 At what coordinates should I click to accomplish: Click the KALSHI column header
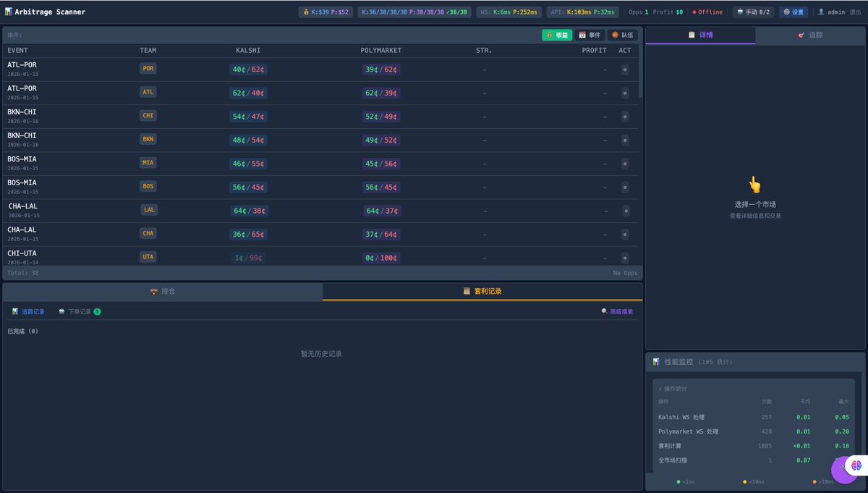click(x=248, y=51)
